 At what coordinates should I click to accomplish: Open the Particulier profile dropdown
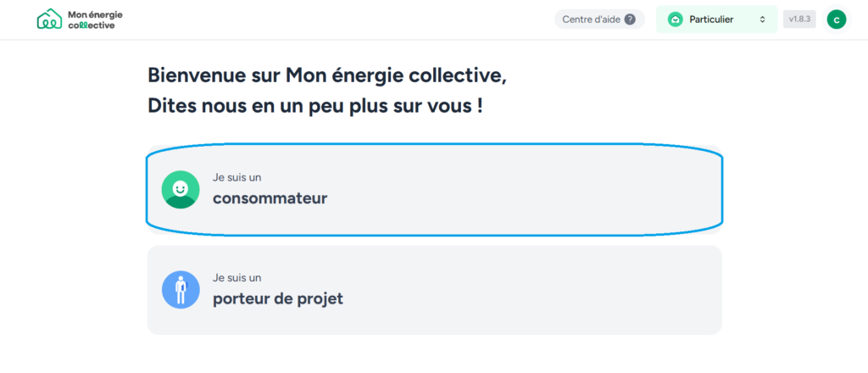pos(716,19)
